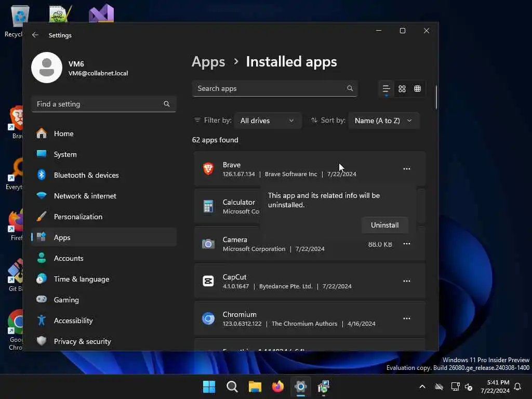The height and width of the screenshot is (399, 532).
Task: Click the Gaming controller icon
Action: coord(42,299)
